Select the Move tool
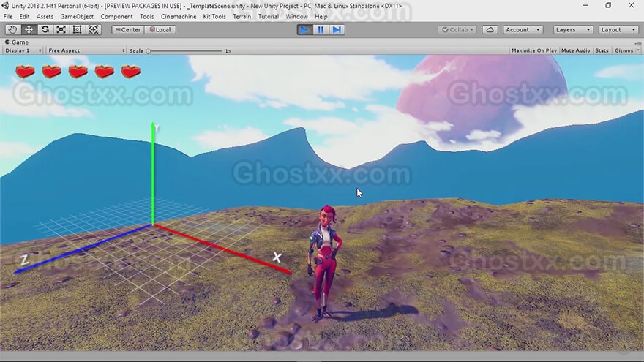Viewport: 644px width, 362px height. click(29, 29)
